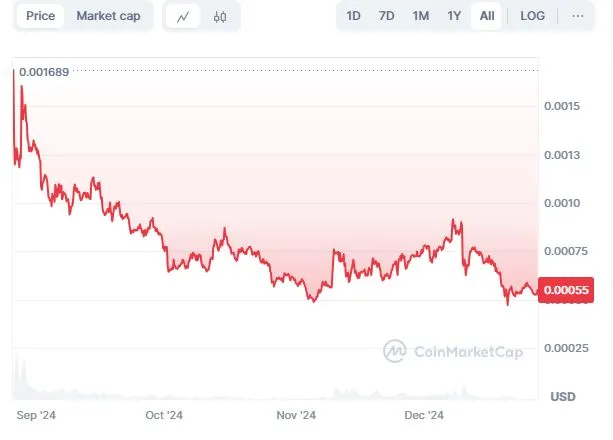Open the three-dot more options menu
Viewport: 613px width, 440px height.
point(577,16)
